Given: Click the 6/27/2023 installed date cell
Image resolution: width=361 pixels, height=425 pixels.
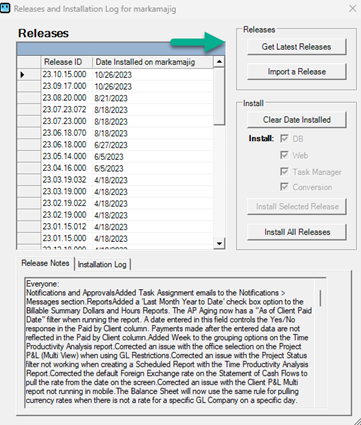Looking at the screenshot, I should tap(153, 145).
